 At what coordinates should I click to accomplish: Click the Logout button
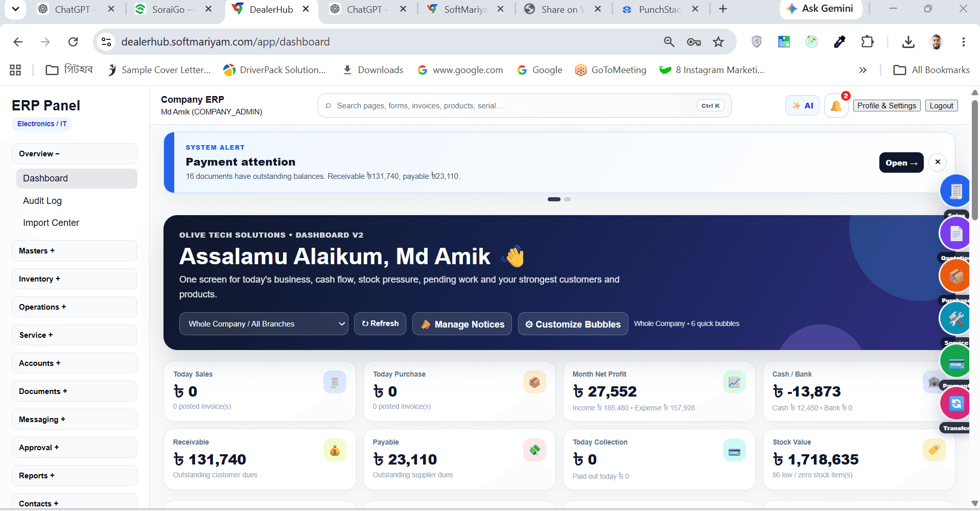tap(941, 106)
